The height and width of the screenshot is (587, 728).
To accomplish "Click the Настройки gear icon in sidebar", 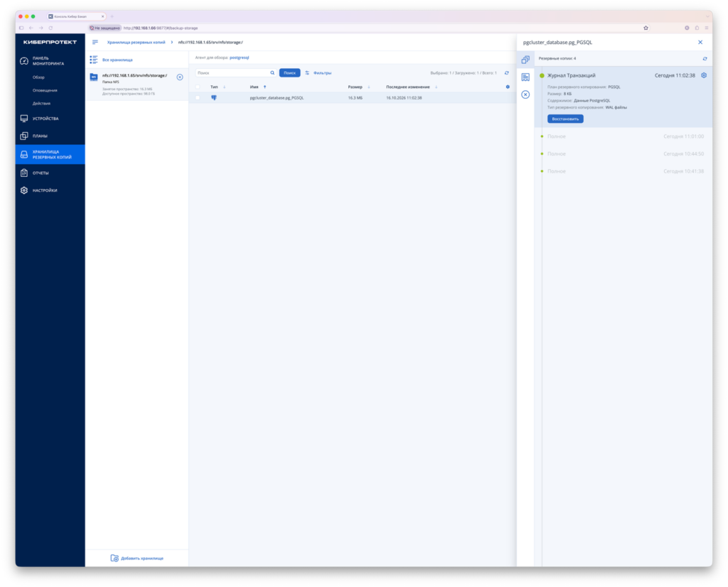I will pos(24,190).
